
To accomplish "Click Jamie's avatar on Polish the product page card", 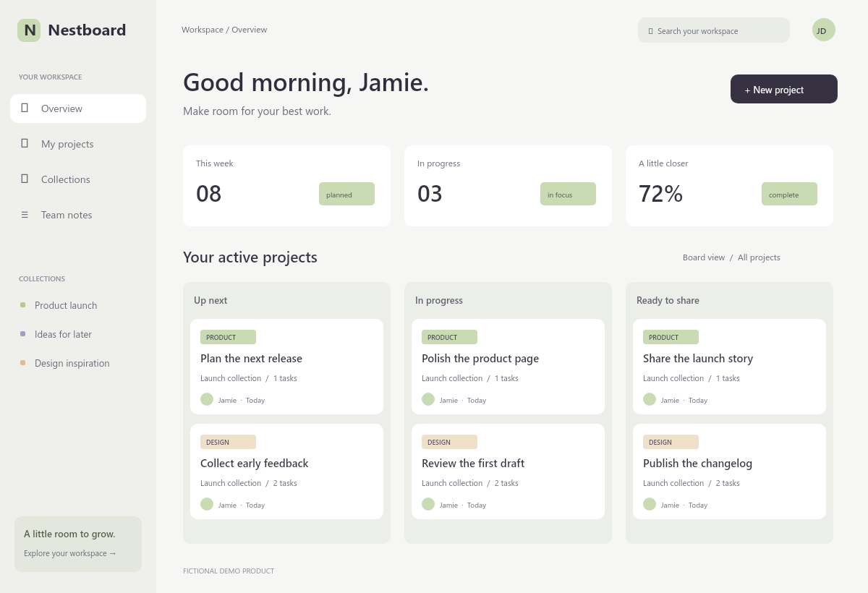I will coord(428,399).
